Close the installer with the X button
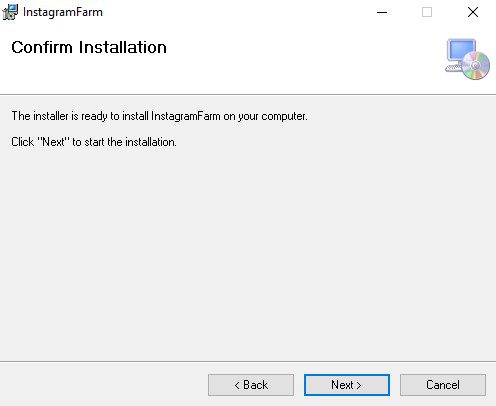The image size is (496, 406). pyautogui.click(x=473, y=13)
